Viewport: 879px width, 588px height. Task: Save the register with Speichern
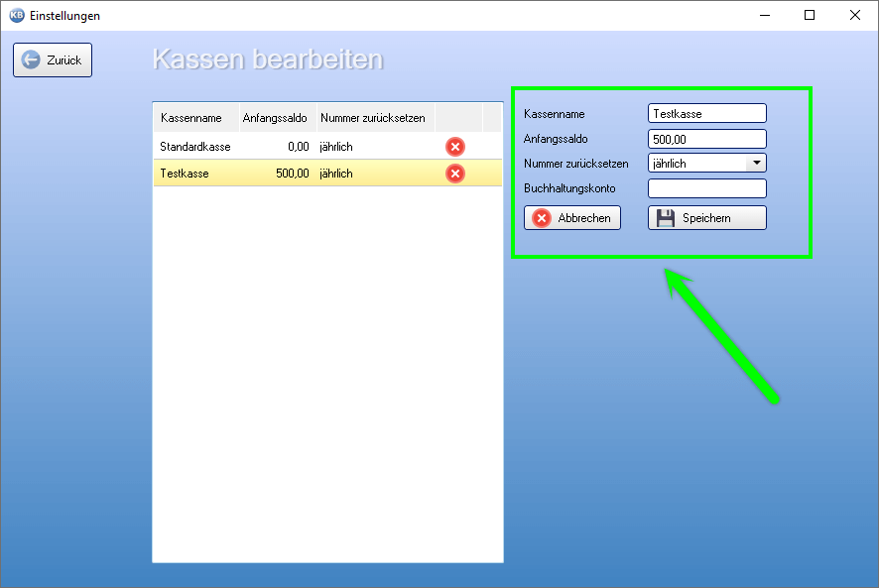click(707, 218)
